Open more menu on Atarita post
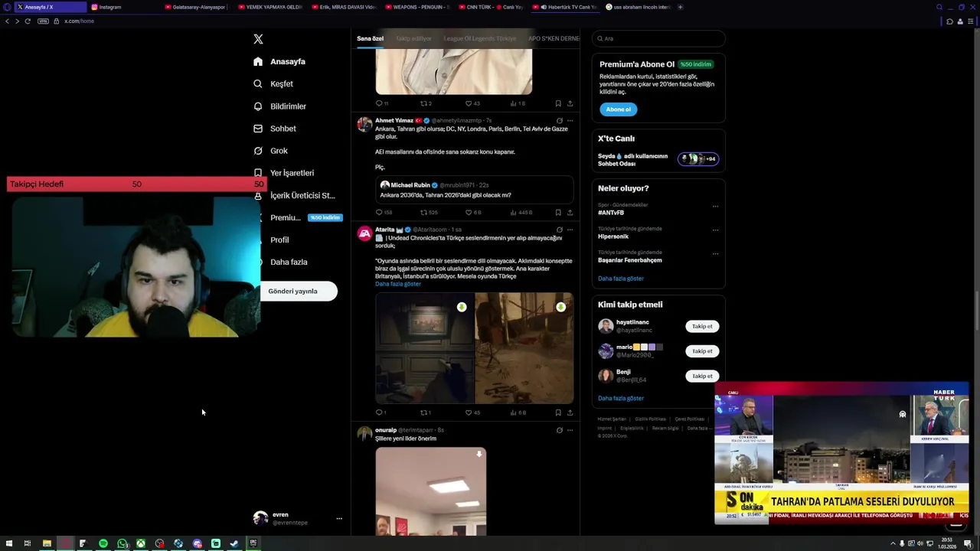The height and width of the screenshot is (551, 980). [x=570, y=230]
